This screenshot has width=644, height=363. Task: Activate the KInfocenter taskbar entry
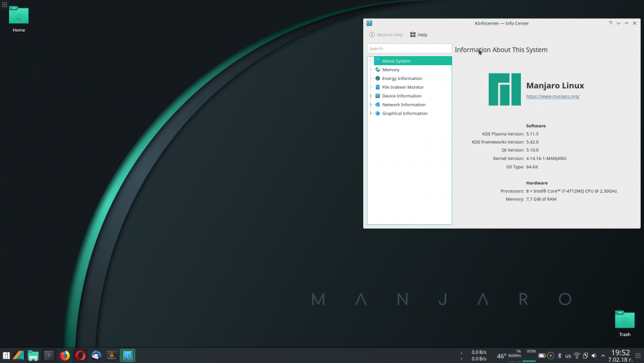click(x=128, y=356)
